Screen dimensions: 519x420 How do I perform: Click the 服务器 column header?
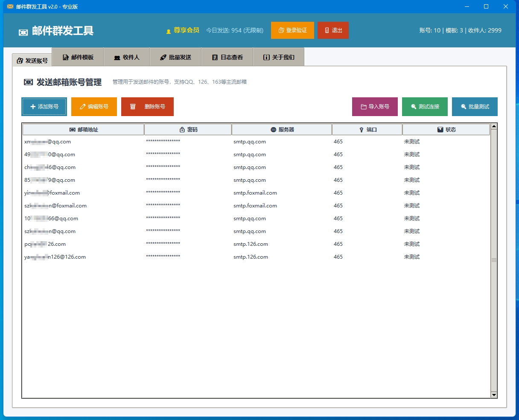click(282, 129)
